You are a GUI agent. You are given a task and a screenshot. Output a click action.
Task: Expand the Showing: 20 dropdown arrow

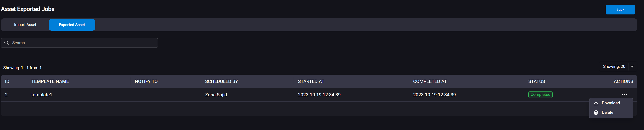click(x=632, y=67)
